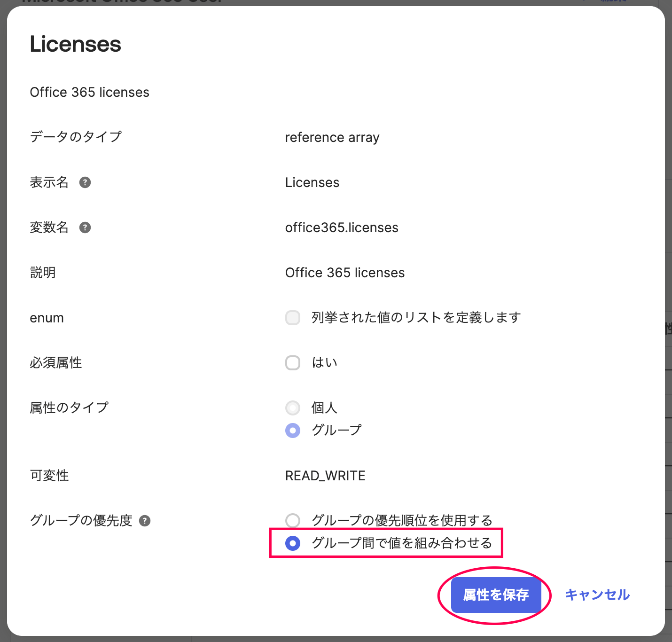Select the 個人 attribute type radio
Viewport: 672px width, 642px height.
(x=293, y=408)
